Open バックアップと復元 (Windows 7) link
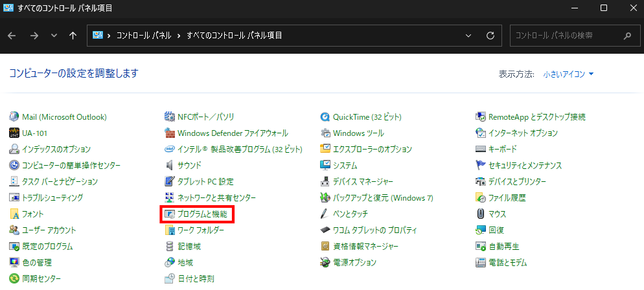 point(383,197)
